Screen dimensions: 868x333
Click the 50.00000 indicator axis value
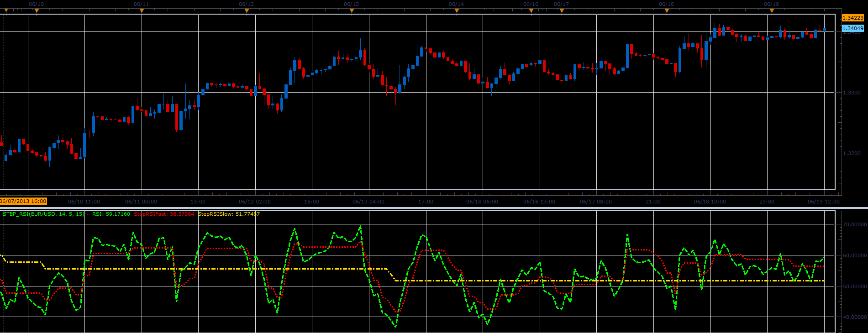click(854, 286)
